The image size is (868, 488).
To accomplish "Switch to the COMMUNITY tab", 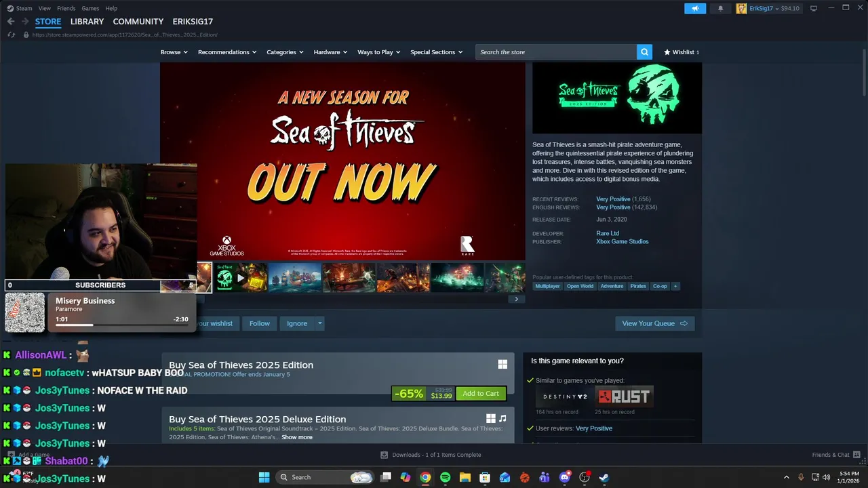I will (138, 22).
